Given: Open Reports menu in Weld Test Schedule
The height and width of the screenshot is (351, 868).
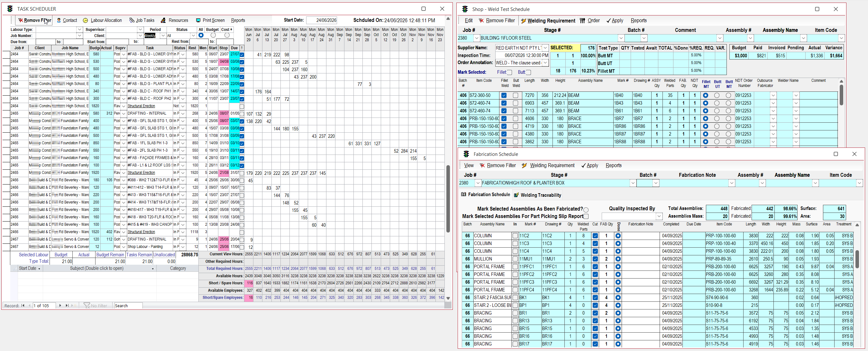Looking at the screenshot, I should point(638,21).
